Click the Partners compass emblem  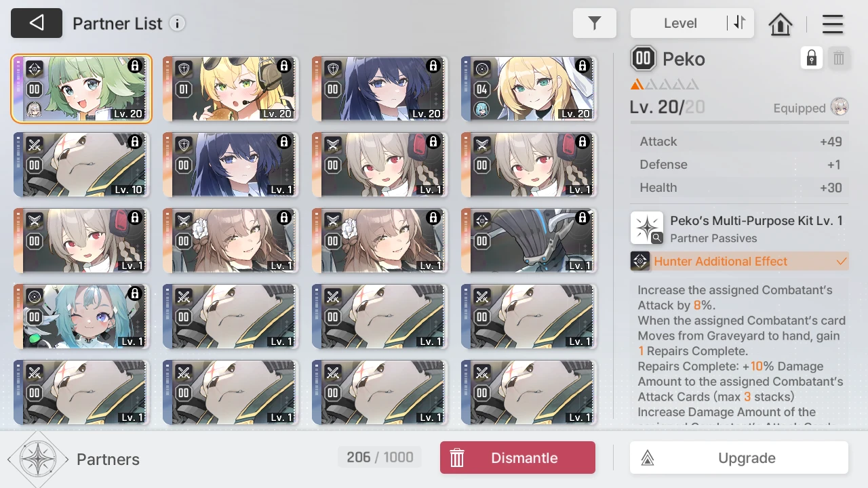coord(38,460)
